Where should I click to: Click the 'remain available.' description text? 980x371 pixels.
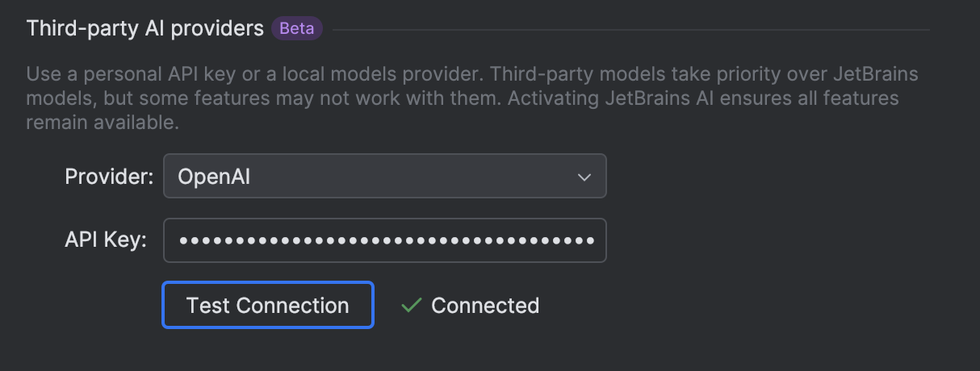coord(103,123)
